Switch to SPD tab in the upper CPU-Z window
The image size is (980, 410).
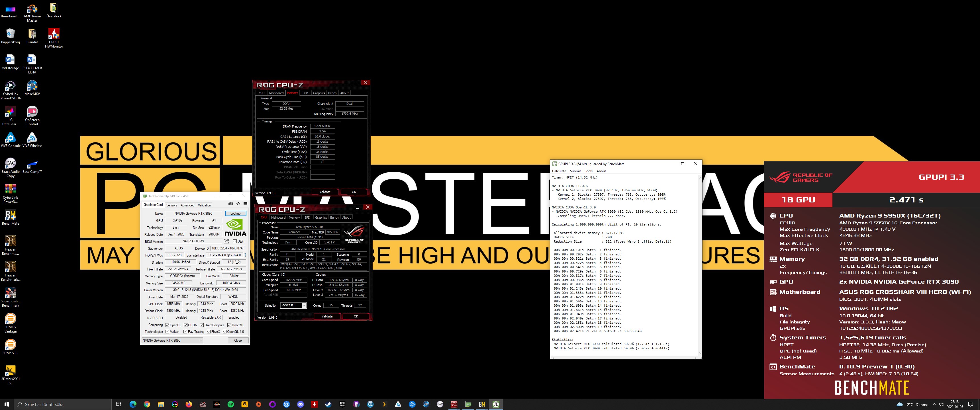tap(305, 93)
